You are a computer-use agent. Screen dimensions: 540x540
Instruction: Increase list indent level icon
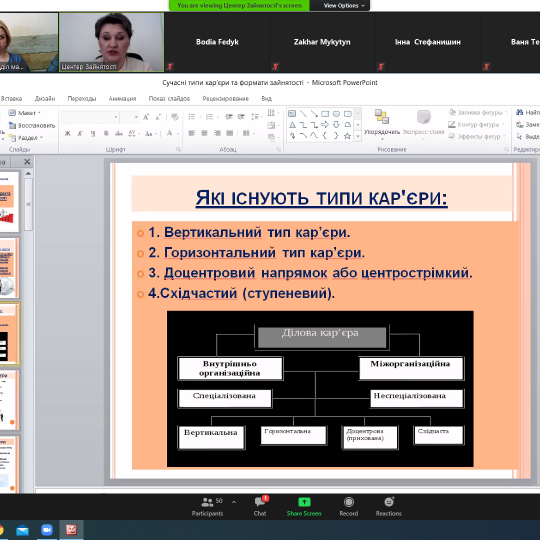pyautogui.click(x=241, y=117)
